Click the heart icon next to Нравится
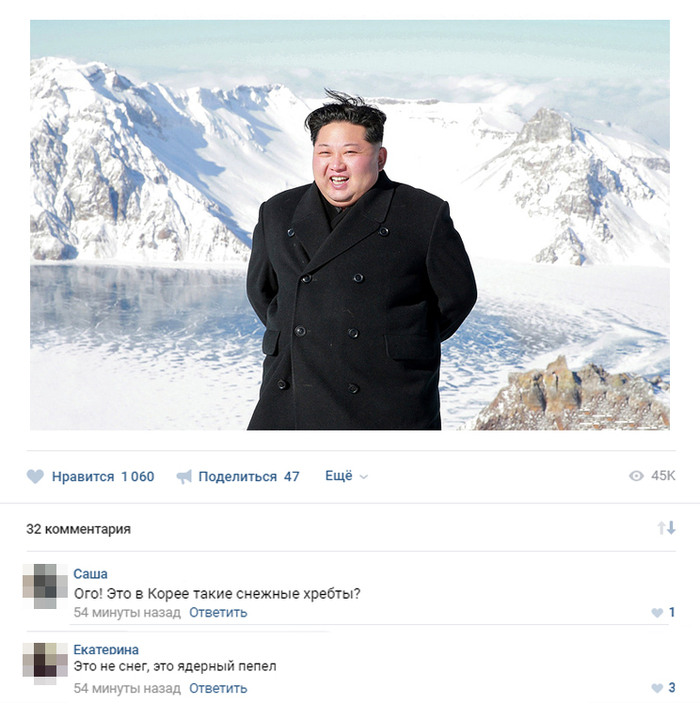The height and width of the screenshot is (703, 700). pos(35,476)
